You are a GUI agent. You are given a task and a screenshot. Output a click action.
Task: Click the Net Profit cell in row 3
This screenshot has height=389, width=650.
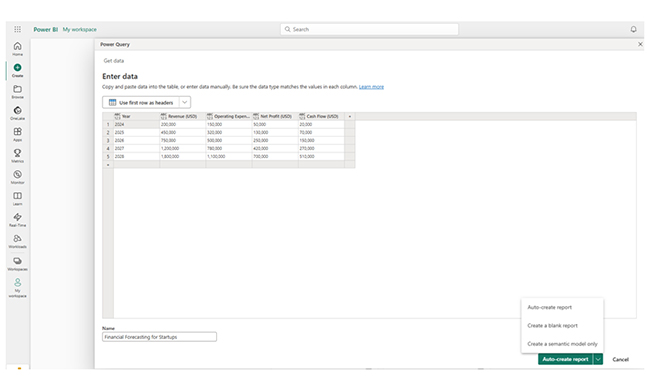275,141
